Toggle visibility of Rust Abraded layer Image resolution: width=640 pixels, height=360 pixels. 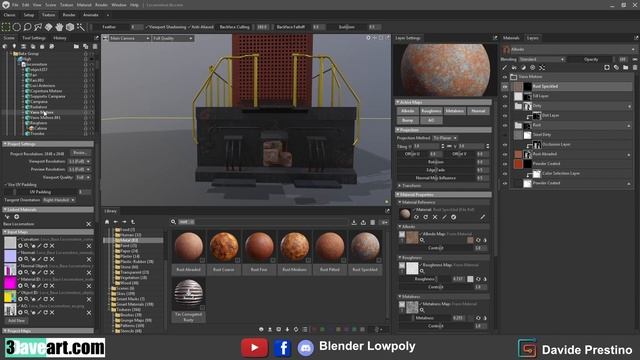505,154
